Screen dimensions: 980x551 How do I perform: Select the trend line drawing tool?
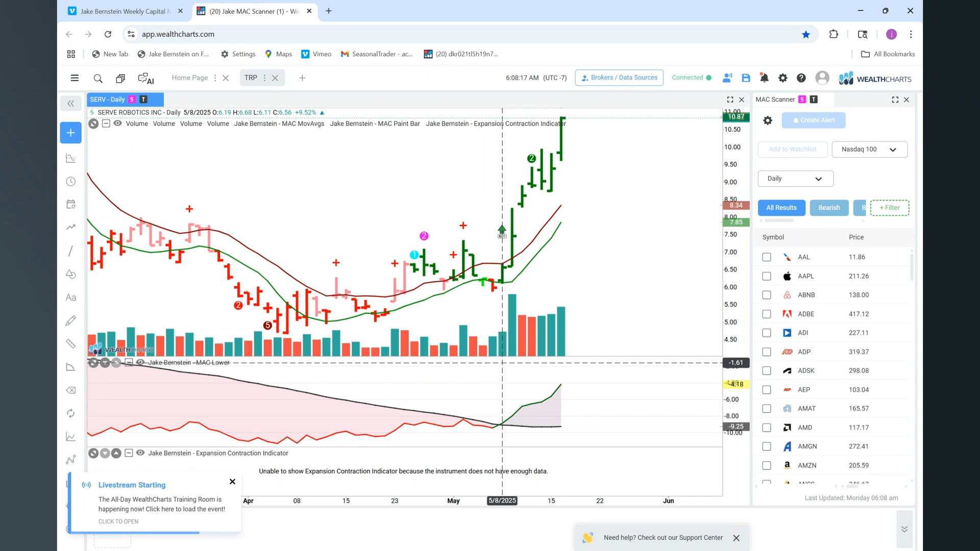point(70,251)
